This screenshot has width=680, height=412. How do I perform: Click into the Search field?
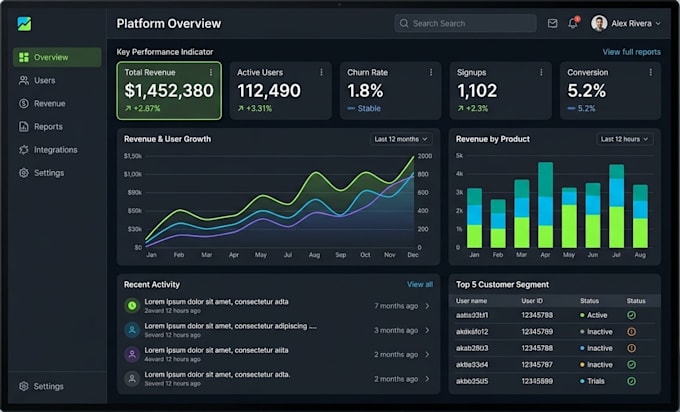pos(465,23)
